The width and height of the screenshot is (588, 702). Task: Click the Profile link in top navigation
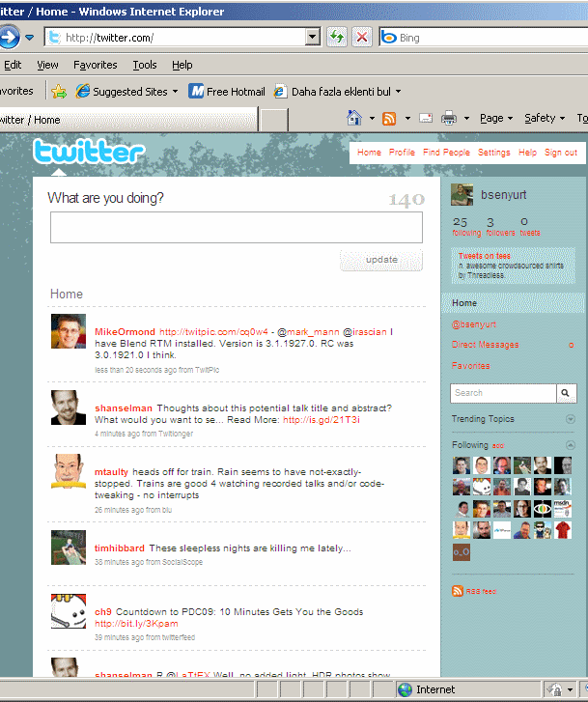pyautogui.click(x=402, y=153)
